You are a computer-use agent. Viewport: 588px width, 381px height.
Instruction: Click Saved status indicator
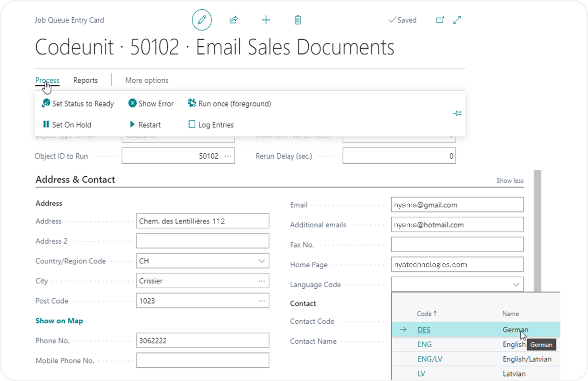(x=403, y=20)
